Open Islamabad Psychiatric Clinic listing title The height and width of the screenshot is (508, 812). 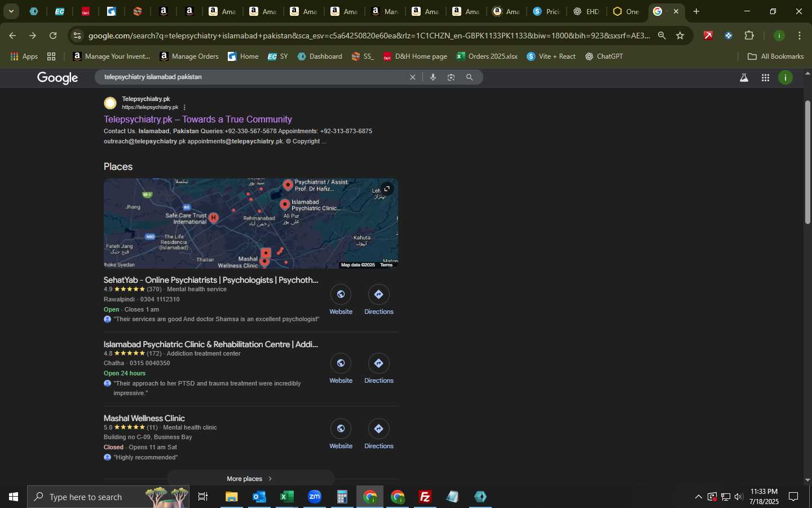[x=211, y=344]
